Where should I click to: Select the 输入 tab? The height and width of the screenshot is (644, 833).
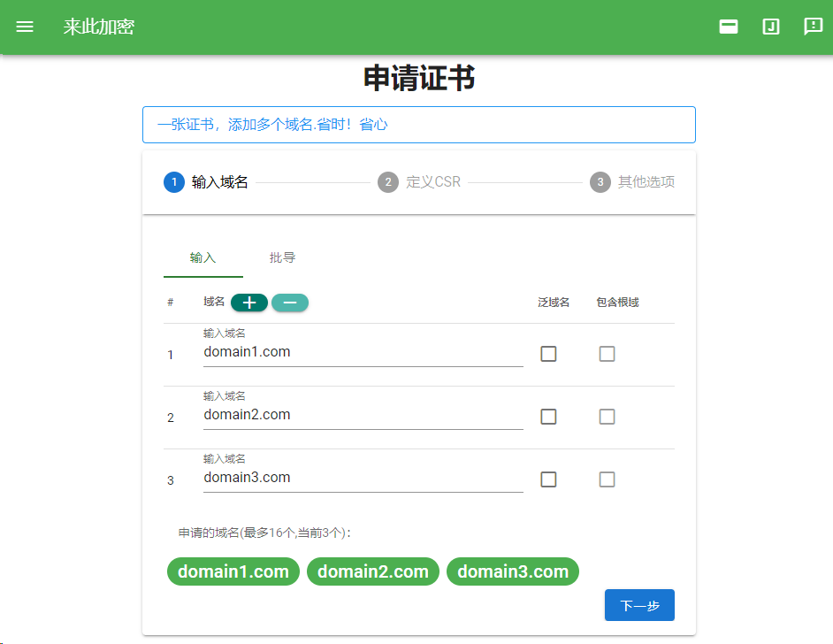point(203,258)
